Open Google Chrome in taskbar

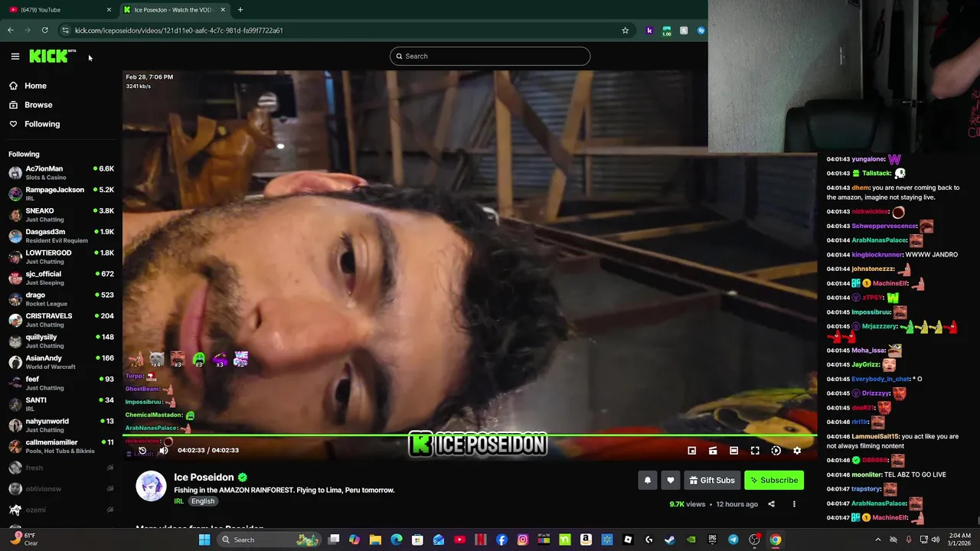(x=776, y=540)
